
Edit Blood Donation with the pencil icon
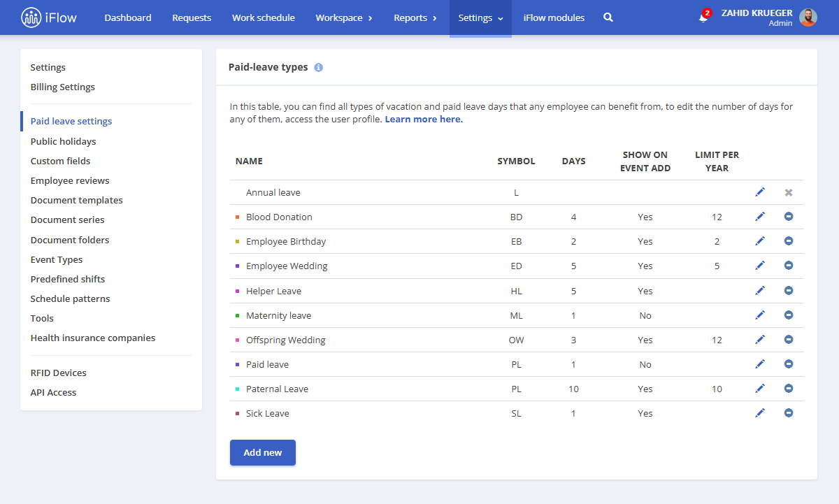tap(760, 217)
